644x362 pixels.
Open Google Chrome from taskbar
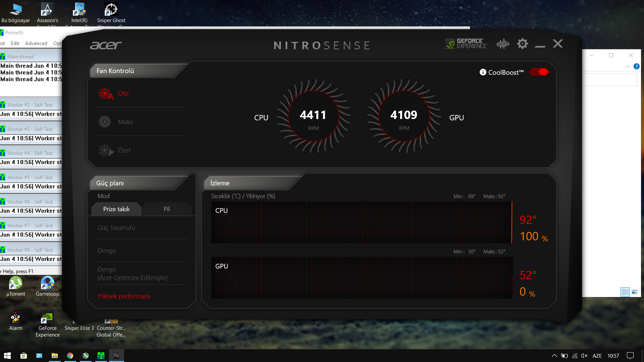pyautogui.click(x=70, y=356)
